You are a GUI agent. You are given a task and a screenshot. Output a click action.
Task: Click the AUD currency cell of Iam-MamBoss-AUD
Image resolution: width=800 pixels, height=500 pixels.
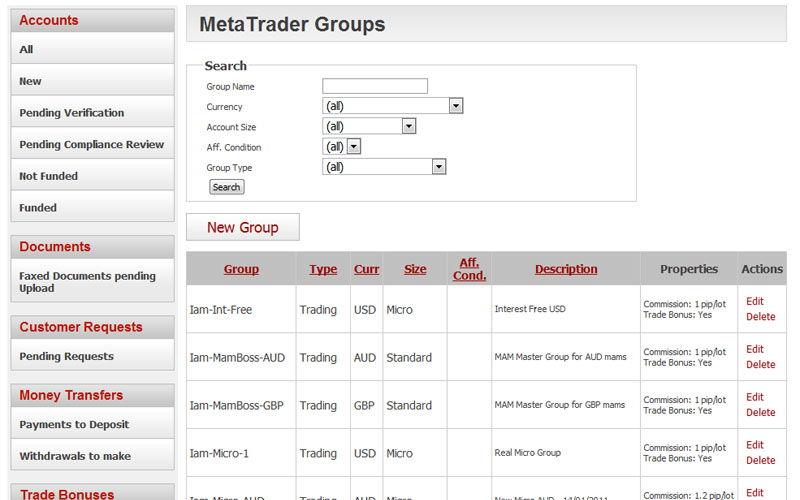click(x=365, y=358)
